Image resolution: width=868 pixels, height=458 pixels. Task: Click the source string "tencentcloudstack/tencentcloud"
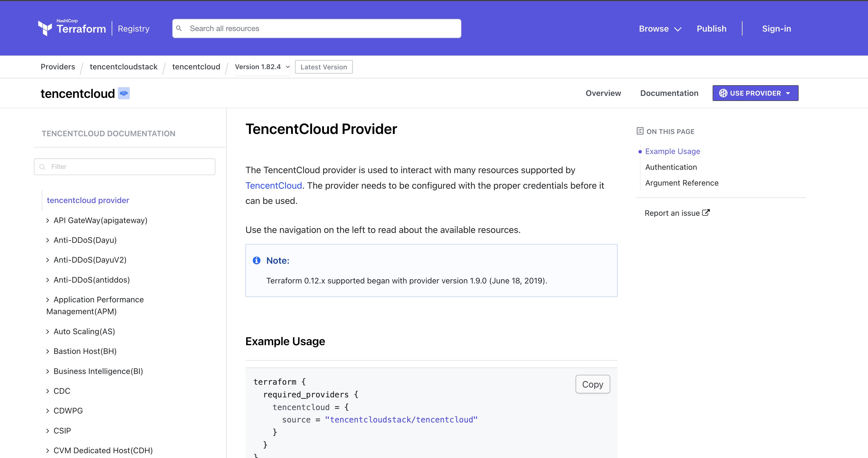click(401, 420)
